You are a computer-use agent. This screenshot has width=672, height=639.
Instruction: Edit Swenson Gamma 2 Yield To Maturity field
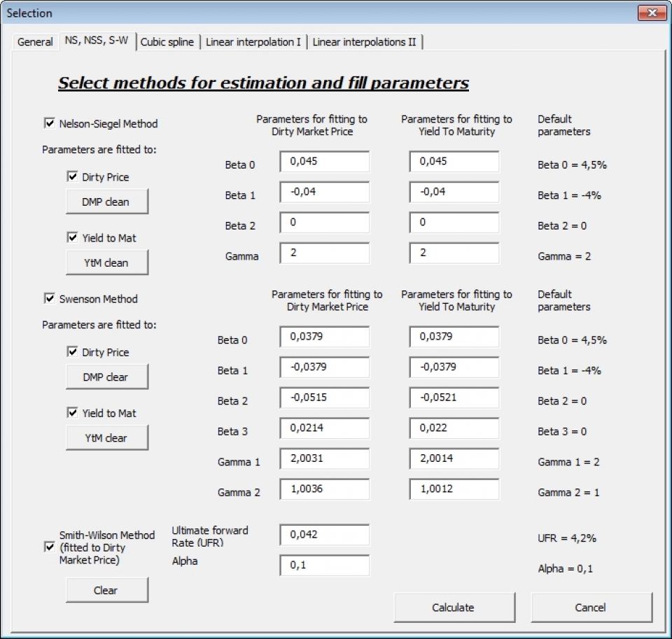pyautogui.click(x=454, y=489)
